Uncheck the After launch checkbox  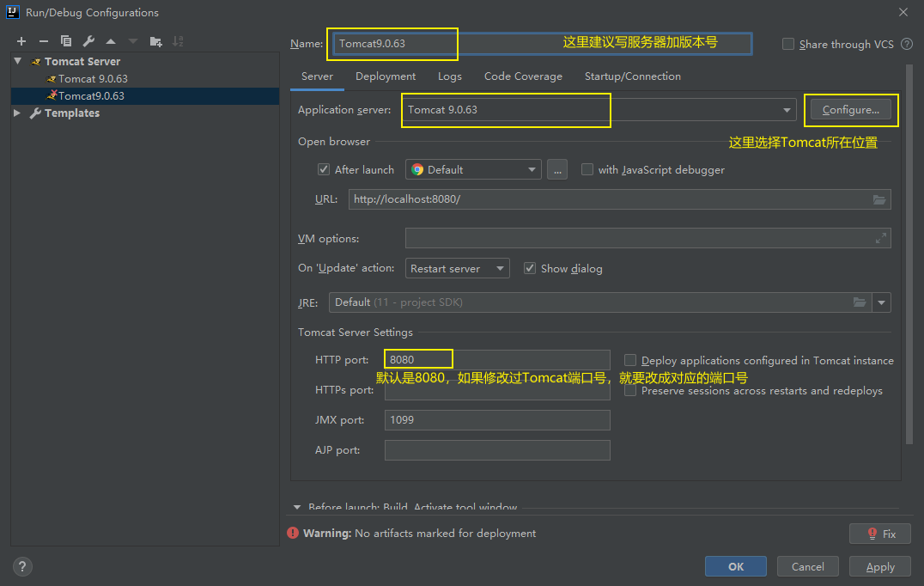(x=324, y=169)
